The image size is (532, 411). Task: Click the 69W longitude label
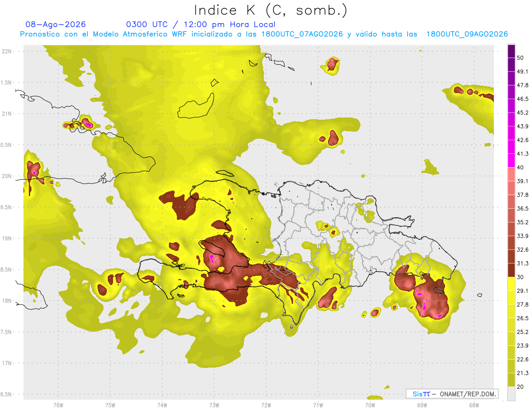[x=422, y=405]
